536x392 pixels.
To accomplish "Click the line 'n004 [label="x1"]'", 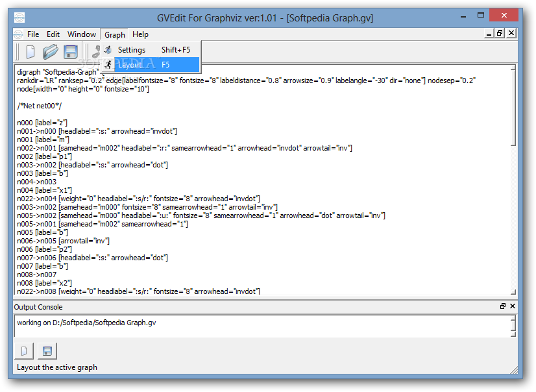I will [44, 190].
